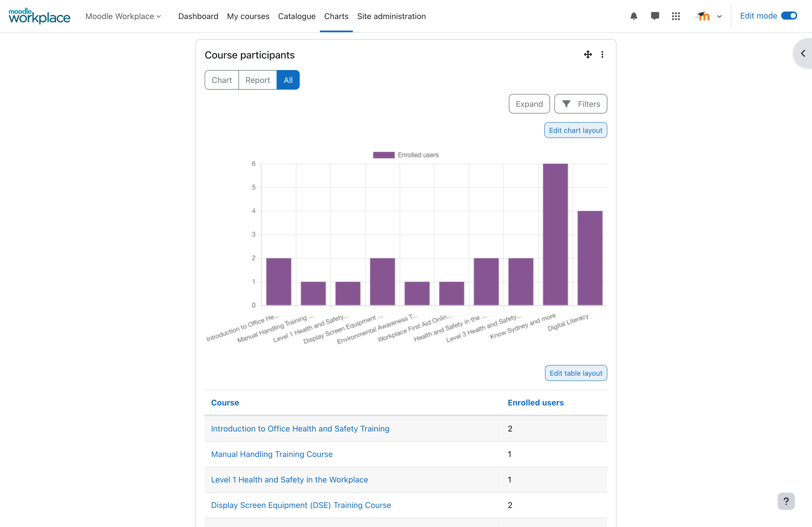
Task: Open the Manual Handling Training Course link
Action: coord(271,454)
